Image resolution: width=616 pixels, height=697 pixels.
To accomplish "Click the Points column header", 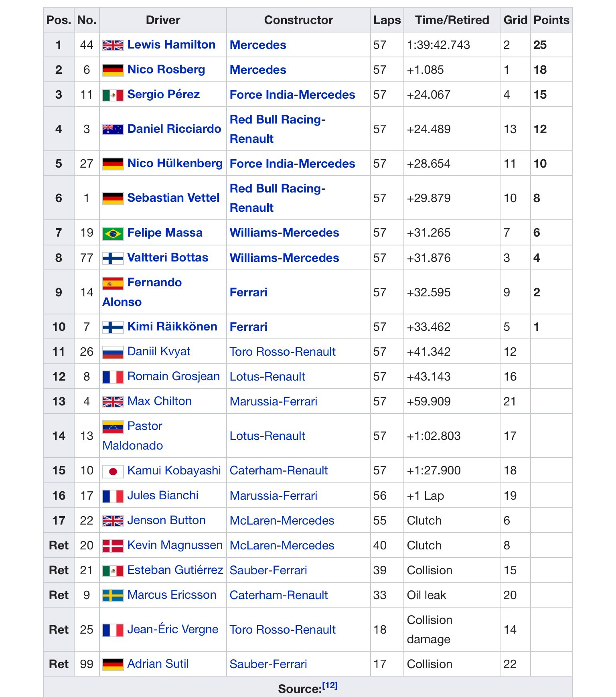I will tap(551, 20).
